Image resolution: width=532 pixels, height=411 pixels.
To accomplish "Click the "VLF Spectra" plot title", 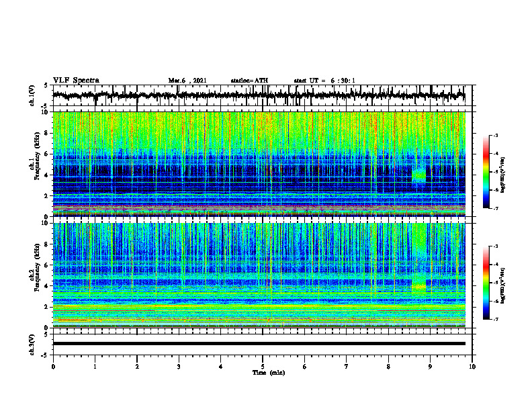I will coord(76,81).
